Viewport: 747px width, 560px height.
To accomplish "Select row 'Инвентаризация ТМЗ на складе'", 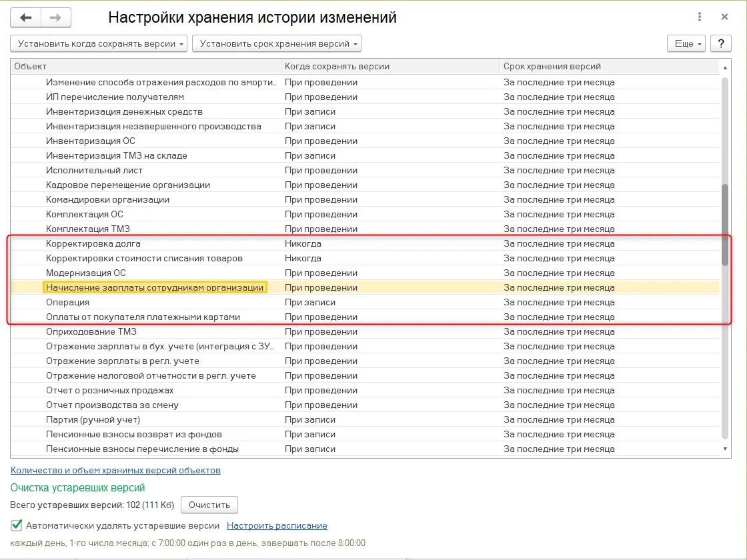I will 365,156.
